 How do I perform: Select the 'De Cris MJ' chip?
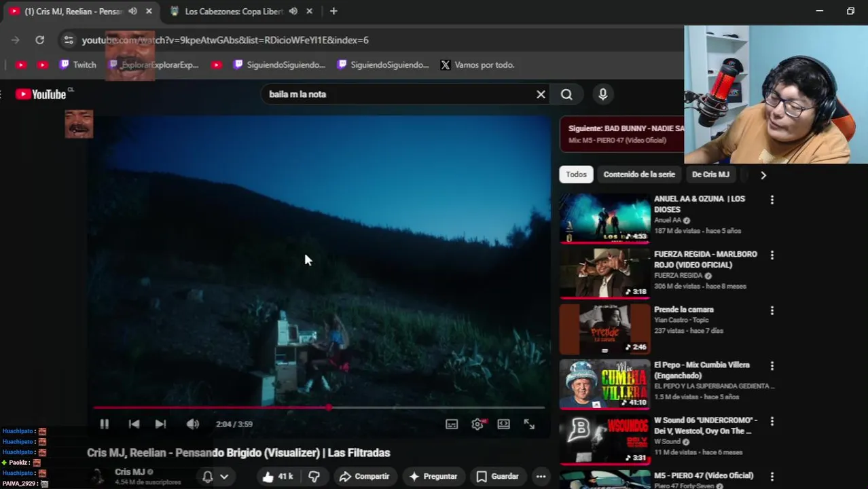710,175
